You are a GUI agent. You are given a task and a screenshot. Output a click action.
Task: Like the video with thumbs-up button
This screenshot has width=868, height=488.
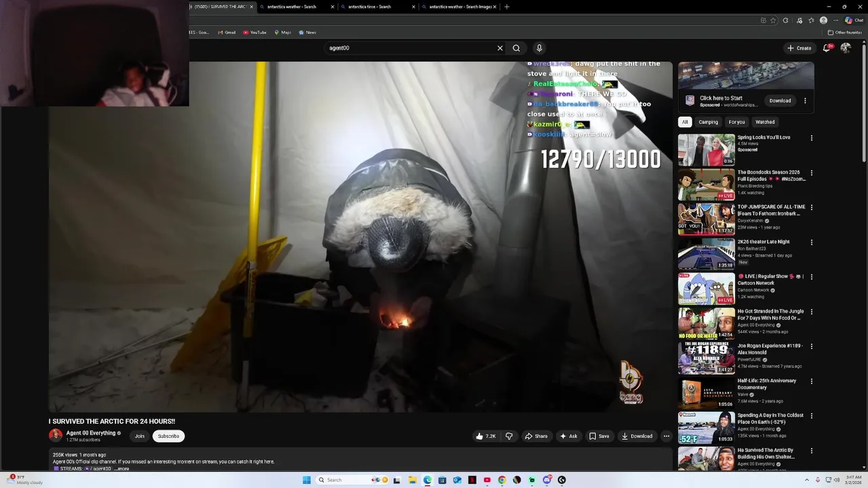click(x=486, y=436)
